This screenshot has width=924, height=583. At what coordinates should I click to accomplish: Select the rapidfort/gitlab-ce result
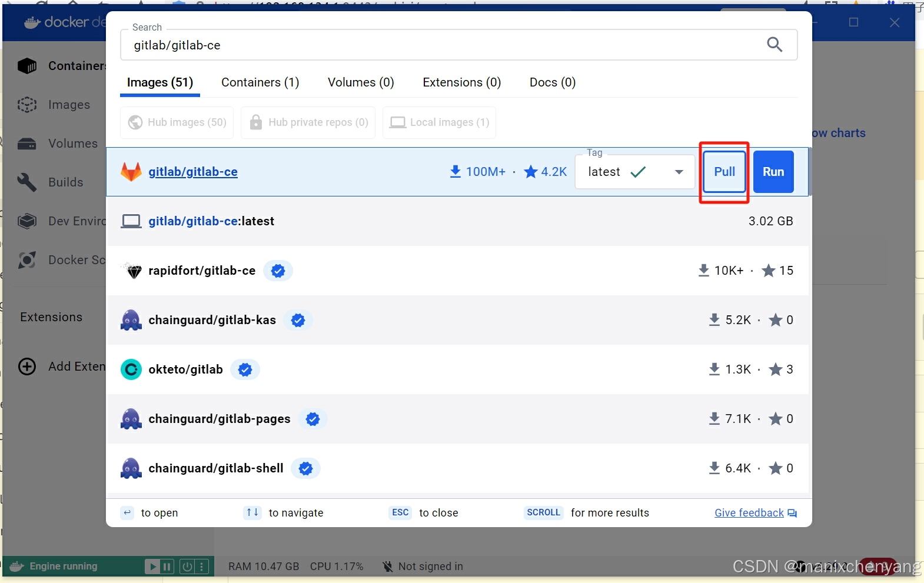(x=457, y=271)
